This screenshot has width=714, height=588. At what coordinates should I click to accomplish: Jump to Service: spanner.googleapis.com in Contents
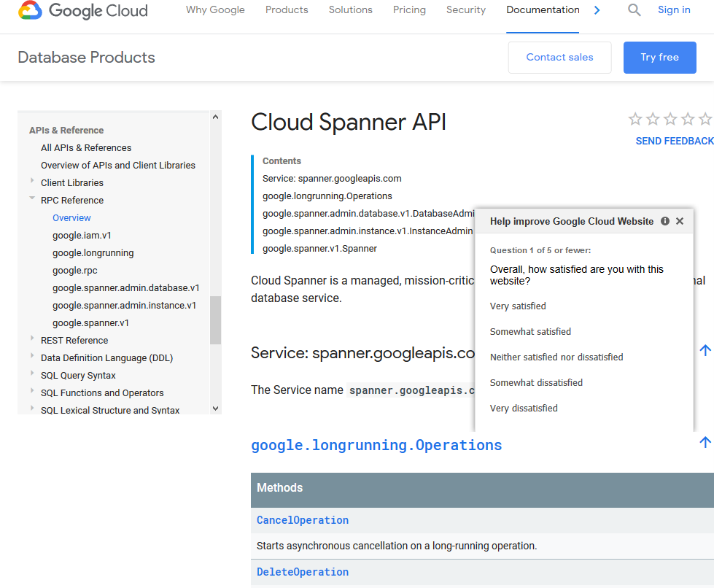coord(332,179)
